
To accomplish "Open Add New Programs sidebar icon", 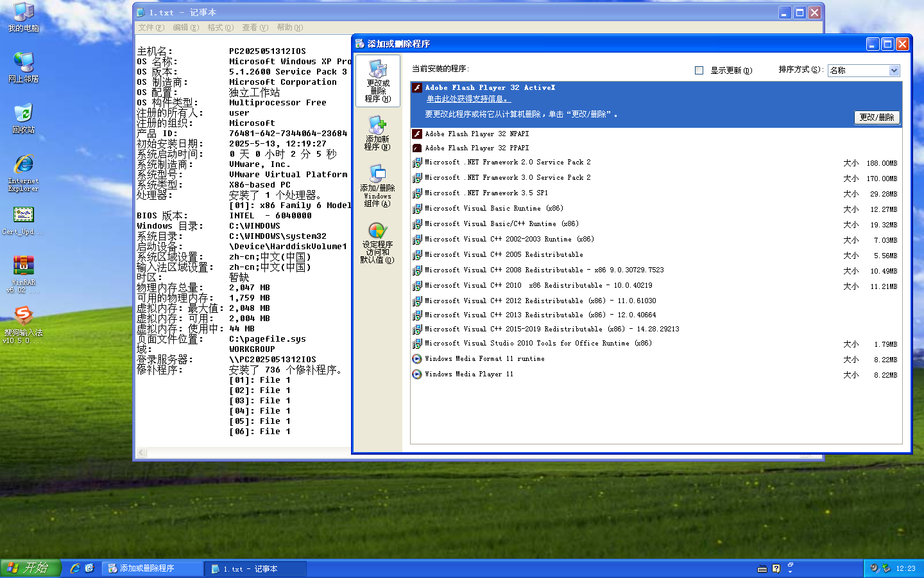I will [377, 133].
